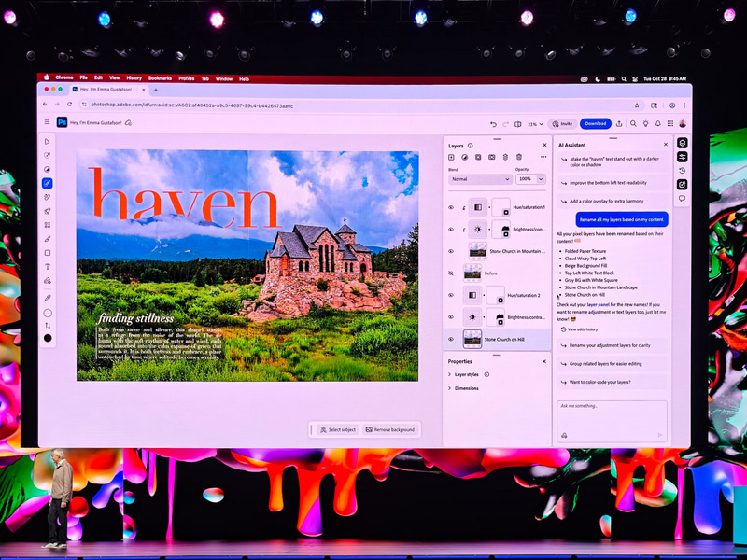Add a new layer with the plus icon

coord(451,156)
